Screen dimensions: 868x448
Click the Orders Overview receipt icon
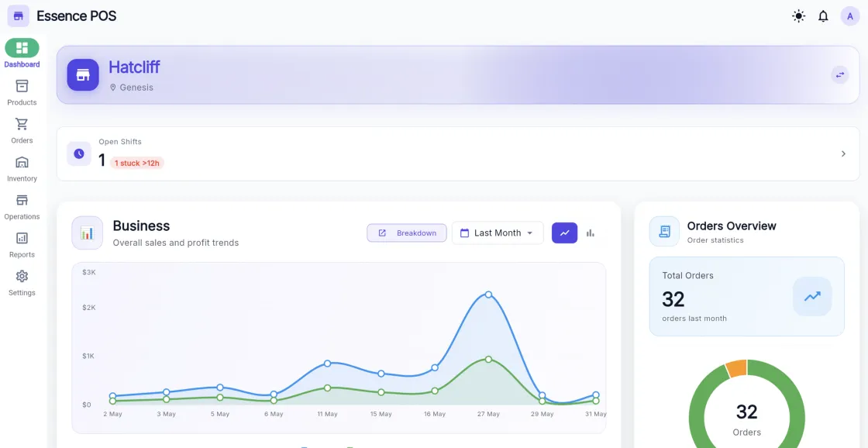pos(664,232)
